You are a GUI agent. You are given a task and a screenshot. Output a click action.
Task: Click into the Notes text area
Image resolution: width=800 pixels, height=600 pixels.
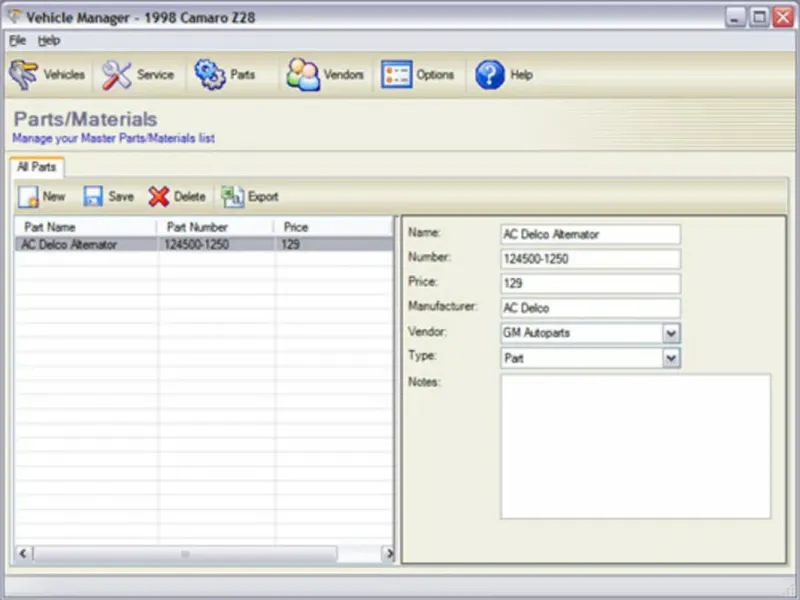pyautogui.click(x=635, y=446)
